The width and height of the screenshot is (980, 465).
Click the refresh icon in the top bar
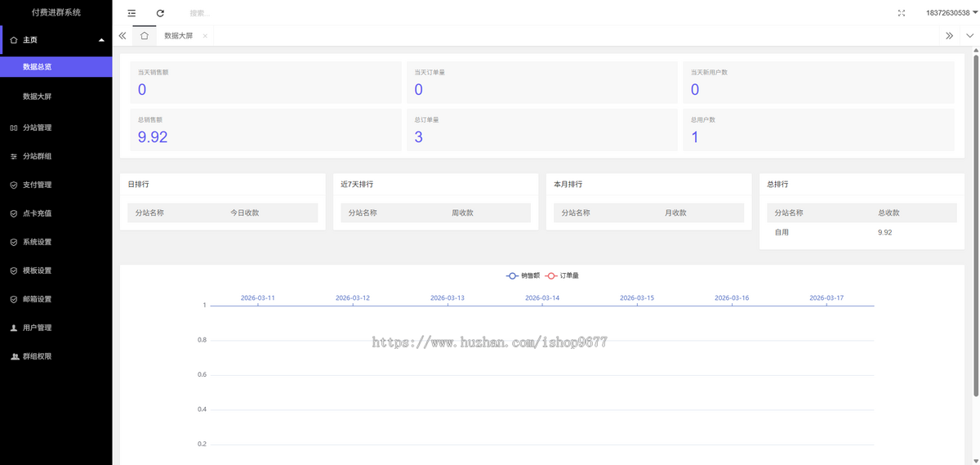pos(160,13)
